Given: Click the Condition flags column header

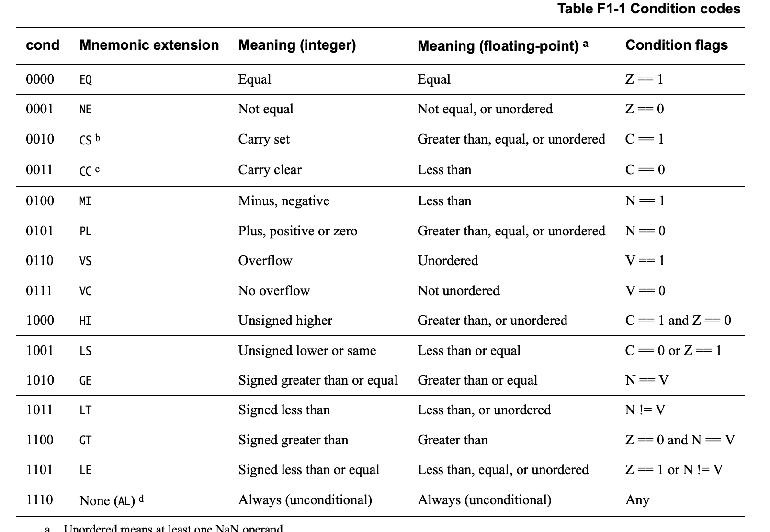Looking at the screenshot, I should [676, 45].
